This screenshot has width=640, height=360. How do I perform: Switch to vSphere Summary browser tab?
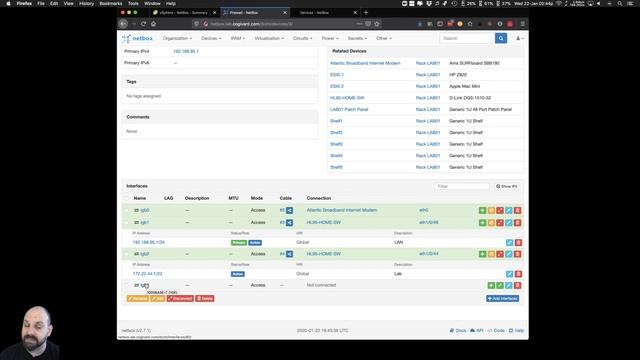pos(184,13)
